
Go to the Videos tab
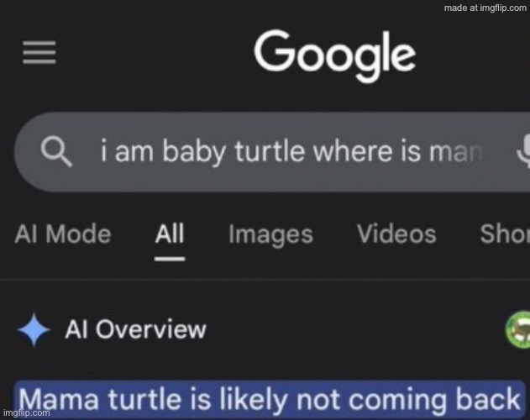pyautogui.click(x=396, y=234)
